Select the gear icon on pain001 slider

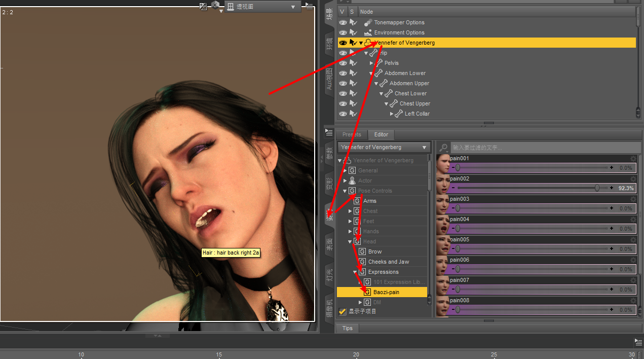[x=633, y=158]
